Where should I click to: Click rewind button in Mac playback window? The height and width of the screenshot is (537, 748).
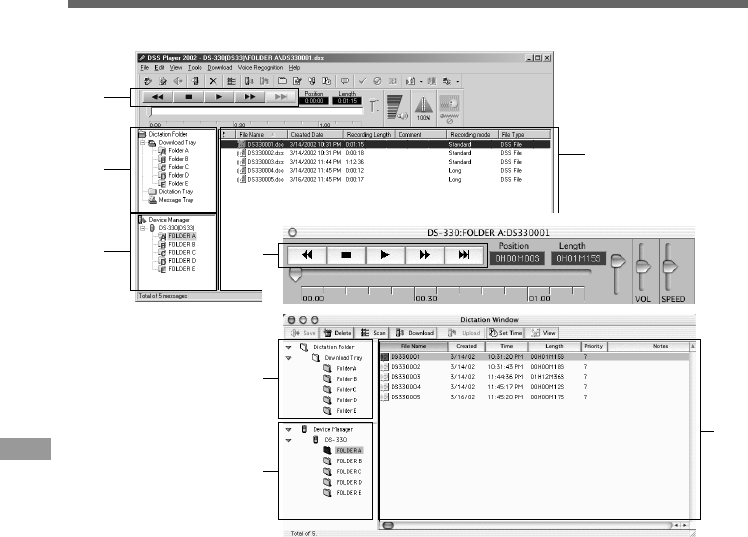(307, 255)
